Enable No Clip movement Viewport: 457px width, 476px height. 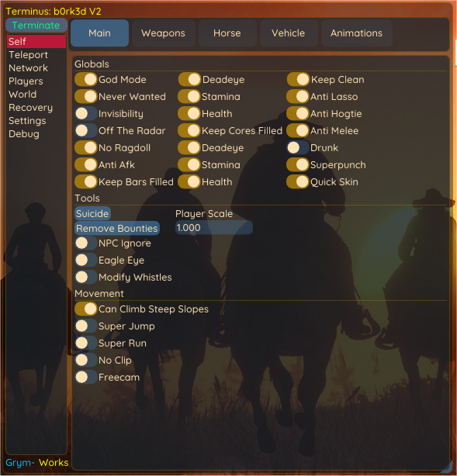click(x=86, y=360)
